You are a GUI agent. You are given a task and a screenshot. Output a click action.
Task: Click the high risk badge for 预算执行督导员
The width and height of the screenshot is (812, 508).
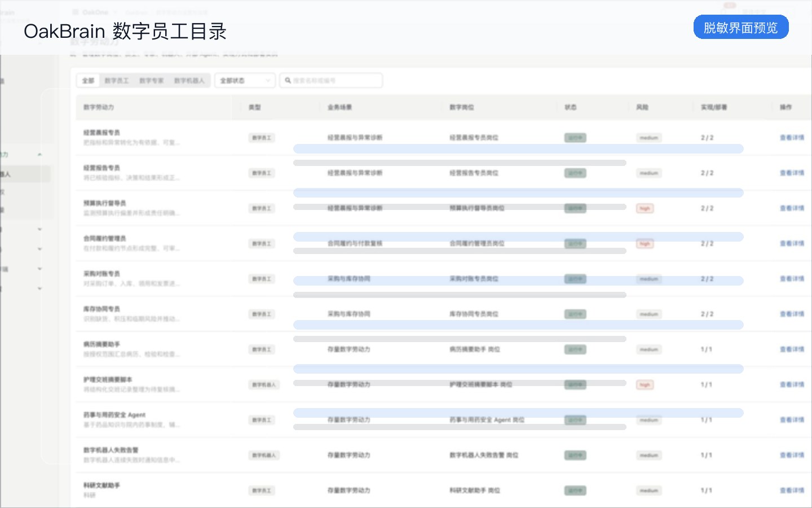click(x=645, y=208)
